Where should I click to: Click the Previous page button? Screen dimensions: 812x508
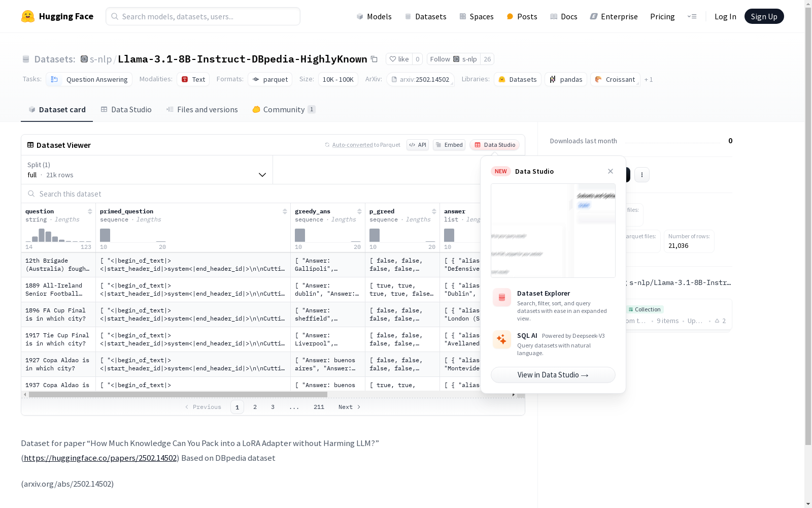point(203,407)
